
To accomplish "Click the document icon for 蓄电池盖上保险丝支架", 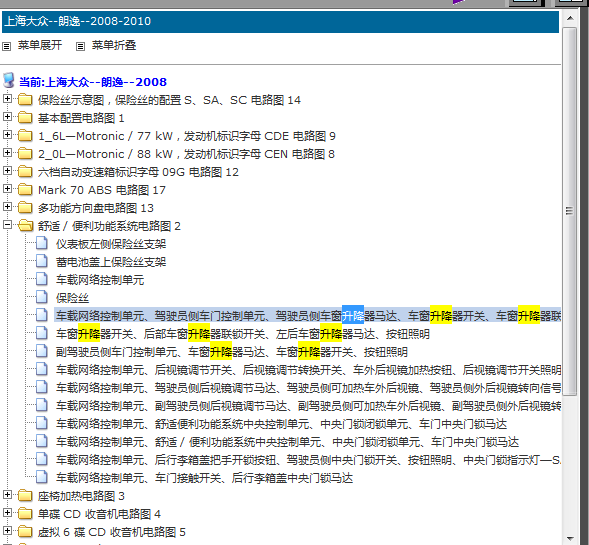I will [x=42, y=261].
